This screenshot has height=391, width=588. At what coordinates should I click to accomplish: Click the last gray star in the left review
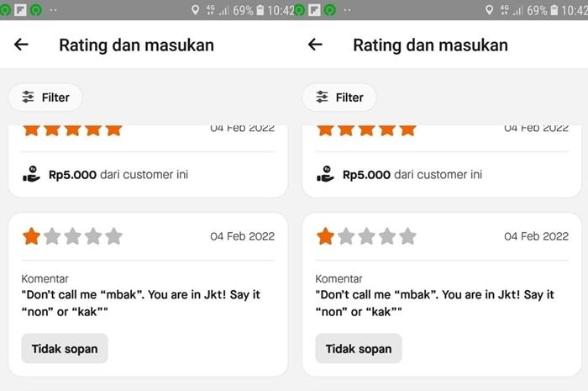pyautogui.click(x=113, y=236)
